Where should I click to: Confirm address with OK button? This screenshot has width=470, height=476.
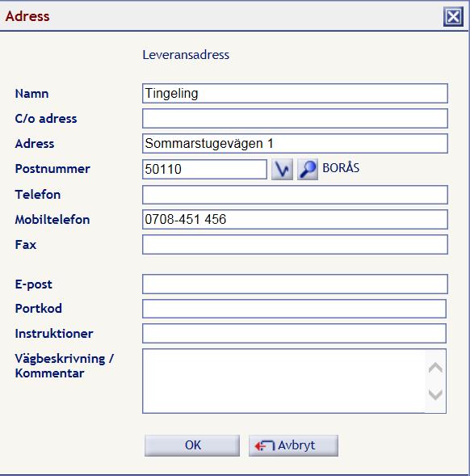tap(192, 445)
